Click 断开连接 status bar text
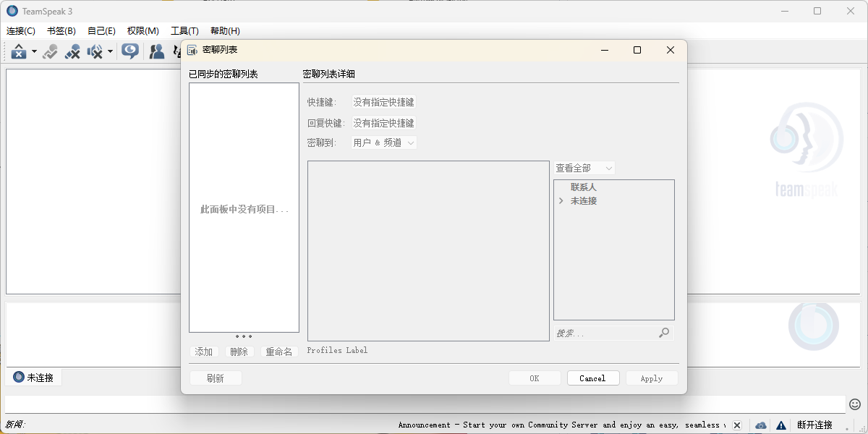868x434 pixels. pos(814,425)
